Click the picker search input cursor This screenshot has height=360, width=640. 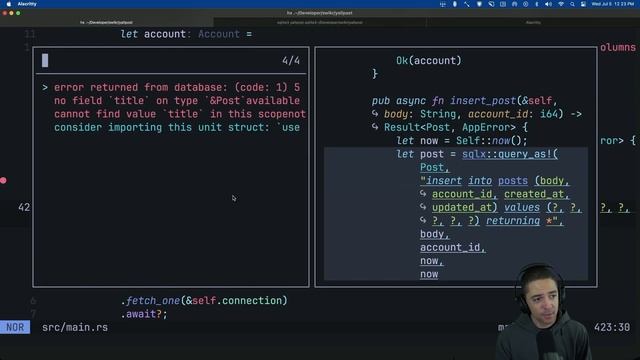coord(45,60)
